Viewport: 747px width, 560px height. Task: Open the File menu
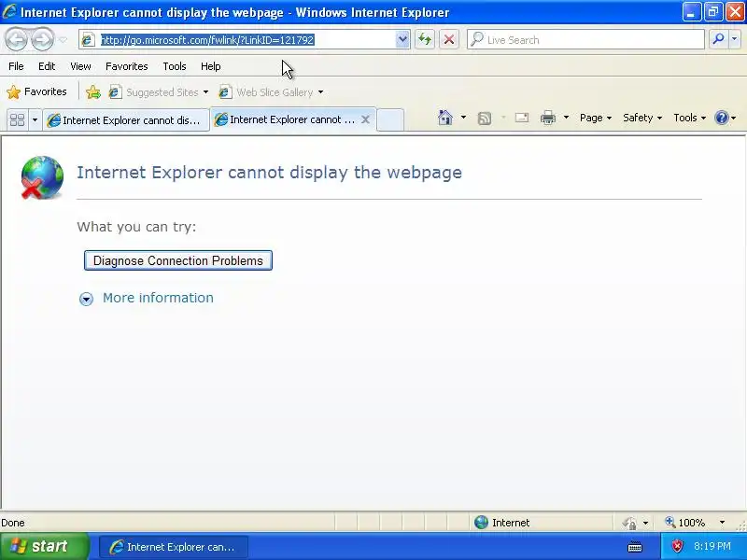click(x=16, y=66)
